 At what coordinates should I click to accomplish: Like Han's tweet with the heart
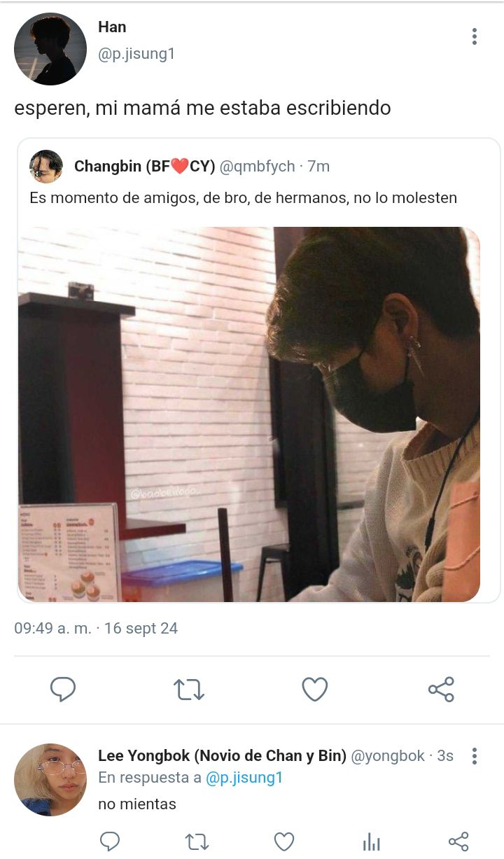click(315, 690)
